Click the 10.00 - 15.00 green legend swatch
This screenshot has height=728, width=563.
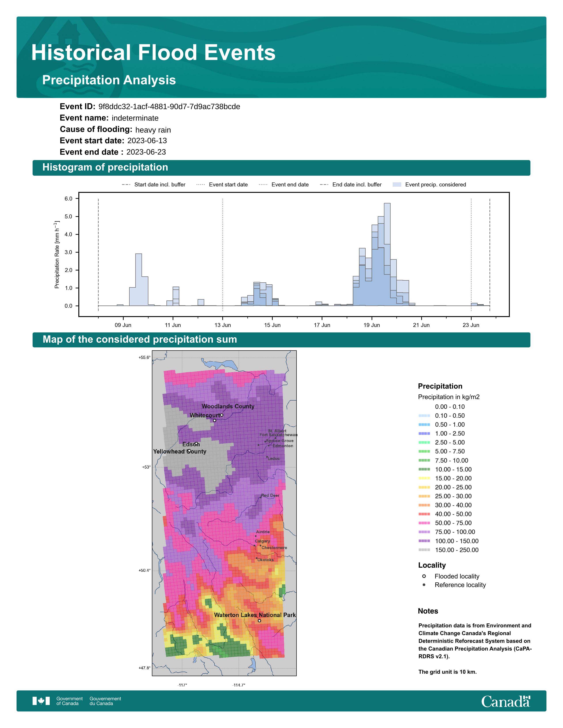click(x=424, y=469)
